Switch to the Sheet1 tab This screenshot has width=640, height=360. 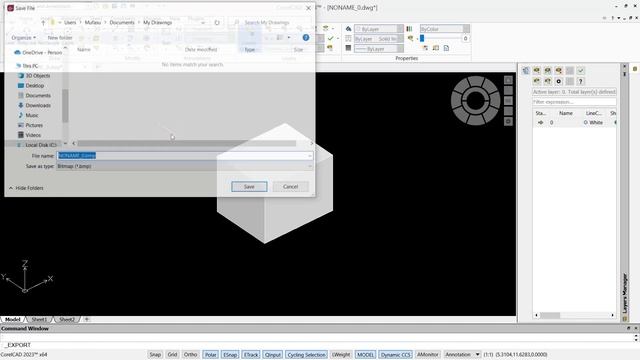40,319
